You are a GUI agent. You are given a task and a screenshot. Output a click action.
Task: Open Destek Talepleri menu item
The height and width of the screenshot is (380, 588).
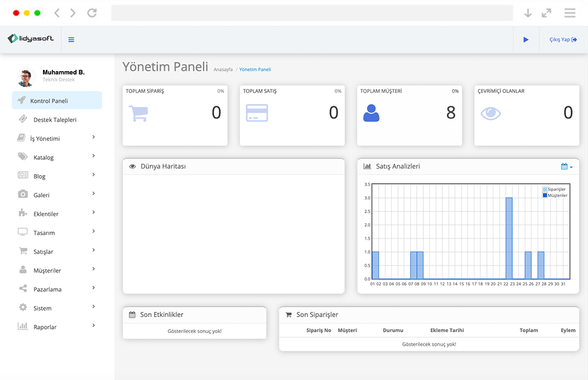coord(55,120)
